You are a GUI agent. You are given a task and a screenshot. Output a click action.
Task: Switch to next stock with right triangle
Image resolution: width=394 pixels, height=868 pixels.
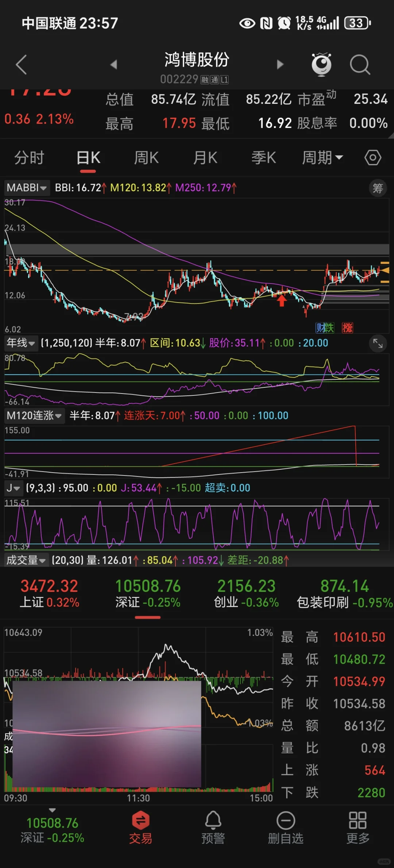[280, 64]
